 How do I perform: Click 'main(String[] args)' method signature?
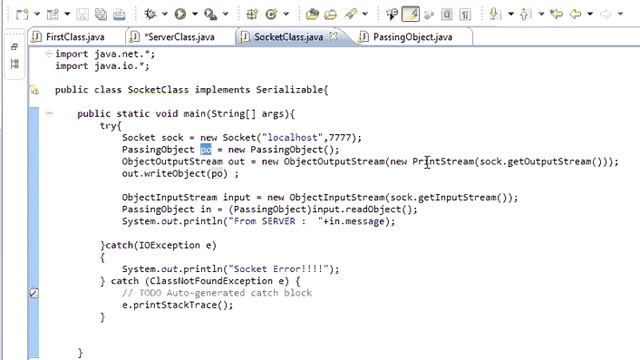click(x=236, y=114)
